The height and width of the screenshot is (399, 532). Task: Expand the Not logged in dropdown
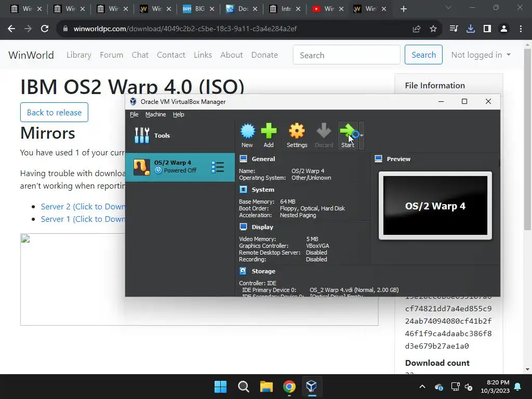pyautogui.click(x=481, y=55)
